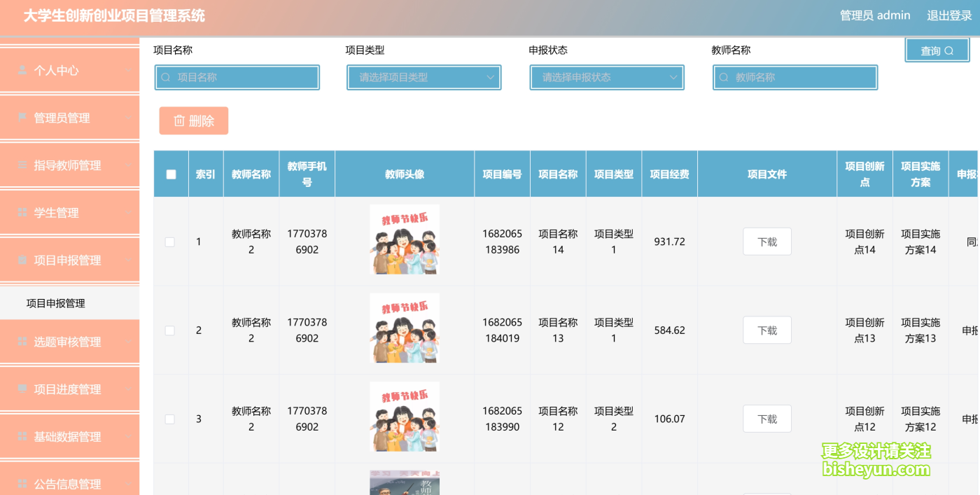Open the 请选择申报状态 dropdown
This screenshot has height=495, width=980.
tap(607, 78)
